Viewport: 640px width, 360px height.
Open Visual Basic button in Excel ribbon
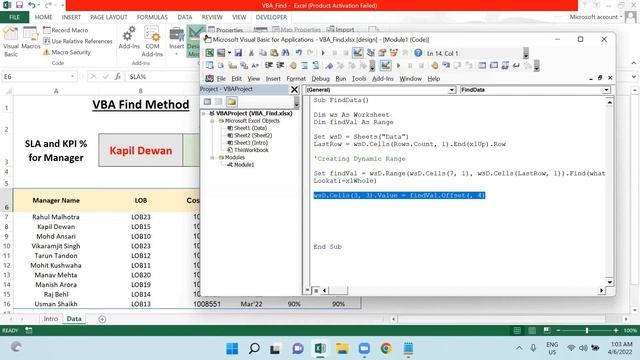coord(11,42)
